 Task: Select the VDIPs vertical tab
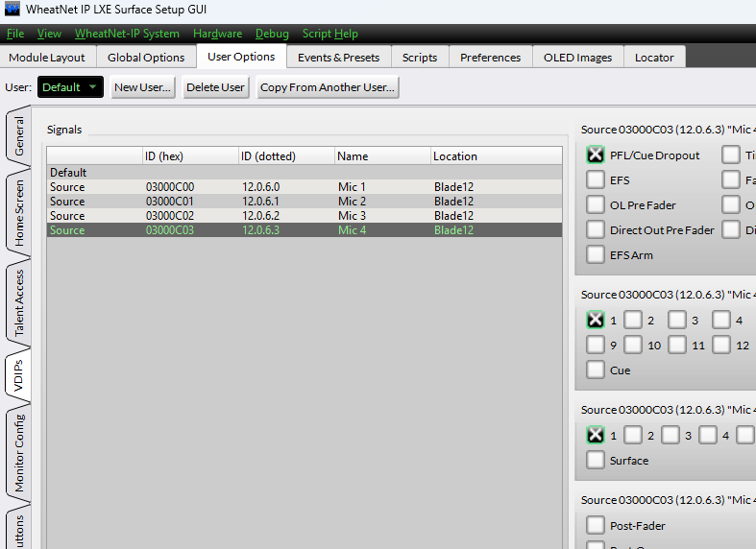18,375
